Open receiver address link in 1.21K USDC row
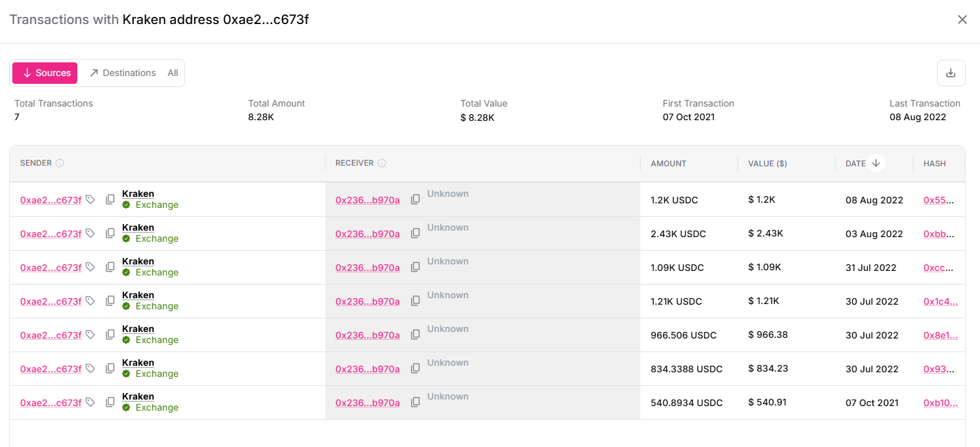980x447 pixels. (368, 301)
